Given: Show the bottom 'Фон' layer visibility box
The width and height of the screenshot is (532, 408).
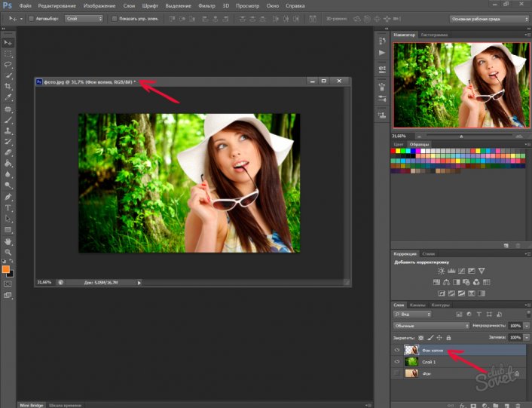Looking at the screenshot, I should [x=398, y=373].
